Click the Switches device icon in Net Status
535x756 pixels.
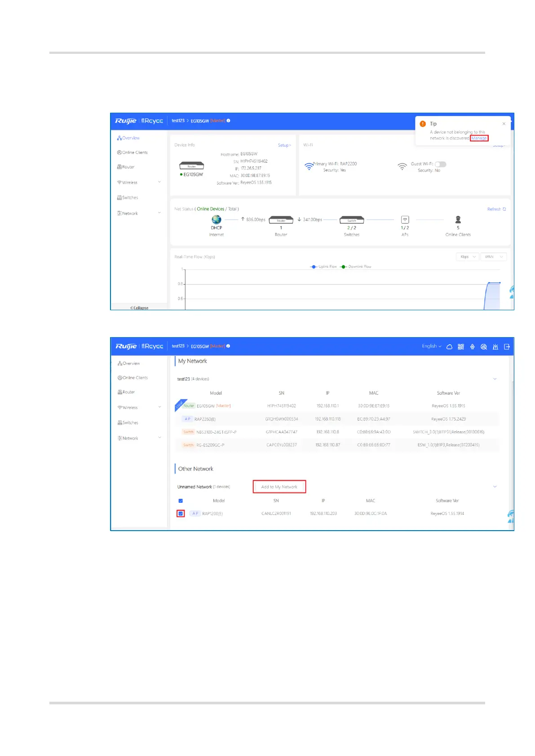(352, 220)
